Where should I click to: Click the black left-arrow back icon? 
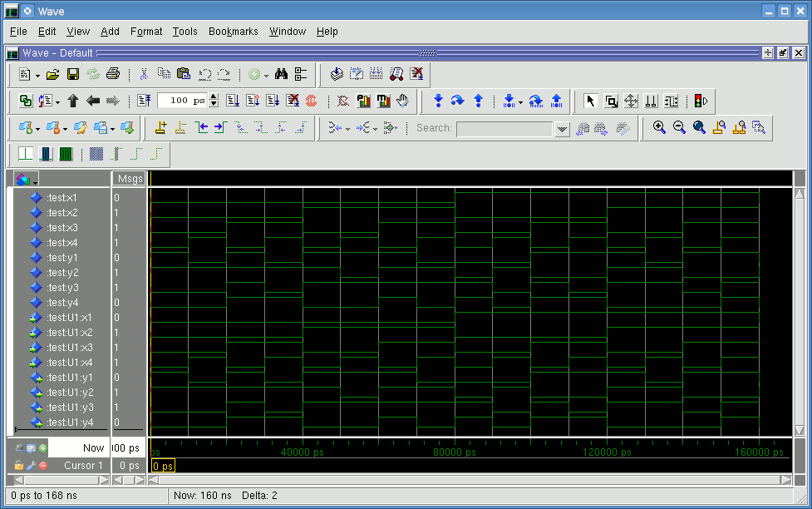coord(93,101)
